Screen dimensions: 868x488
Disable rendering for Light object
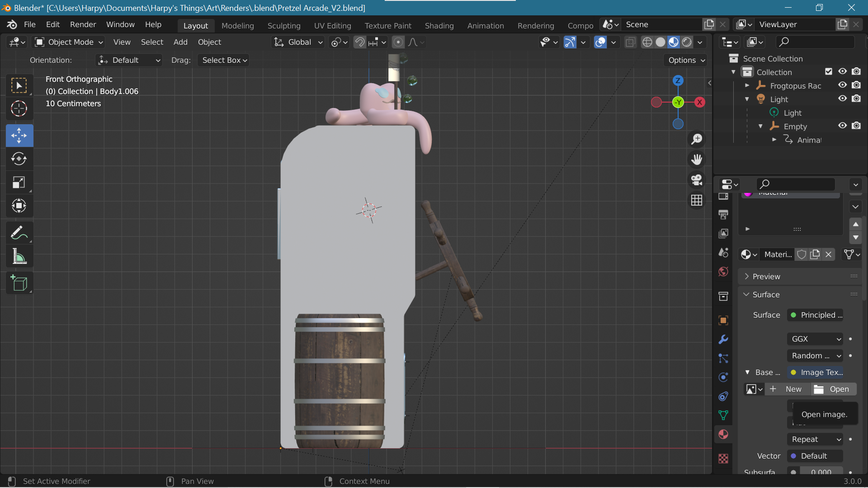(x=856, y=99)
